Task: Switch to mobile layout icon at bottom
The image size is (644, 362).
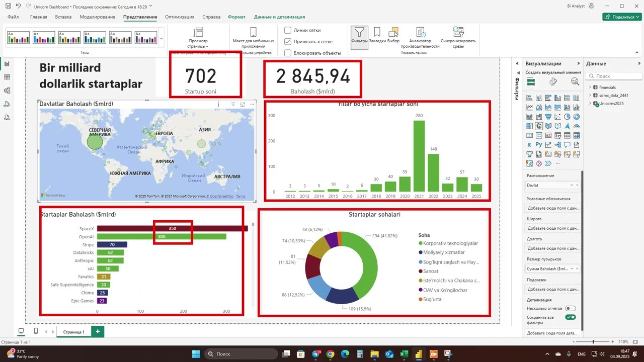Action: 36,331
